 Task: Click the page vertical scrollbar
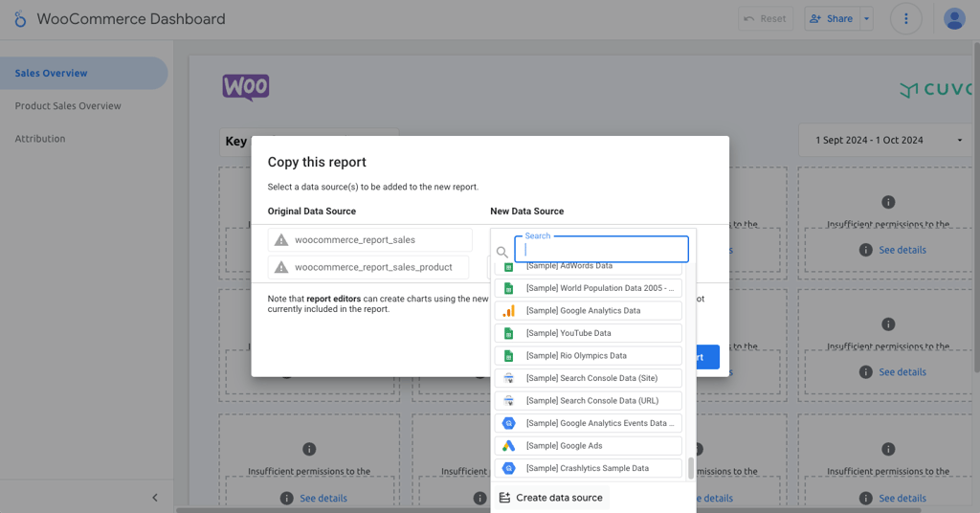(x=975, y=206)
